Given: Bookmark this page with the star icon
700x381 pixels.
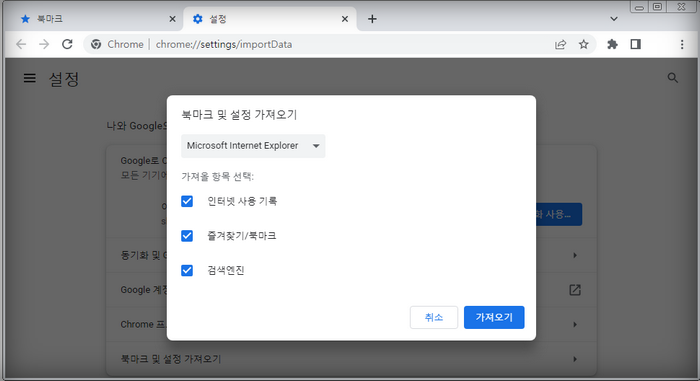Looking at the screenshot, I should 583,44.
